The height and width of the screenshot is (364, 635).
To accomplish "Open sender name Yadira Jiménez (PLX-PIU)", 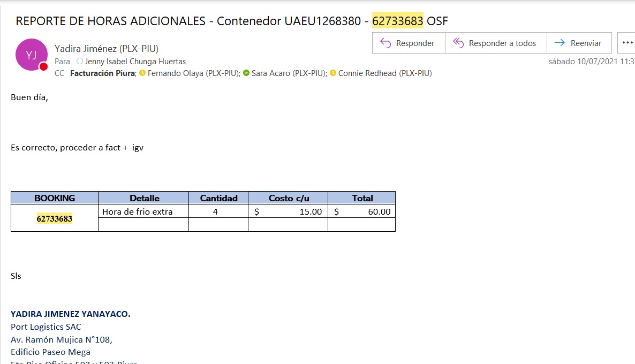I will click(107, 48).
